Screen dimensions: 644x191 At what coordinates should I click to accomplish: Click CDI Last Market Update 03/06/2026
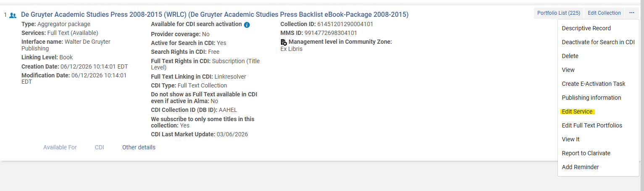click(200, 134)
